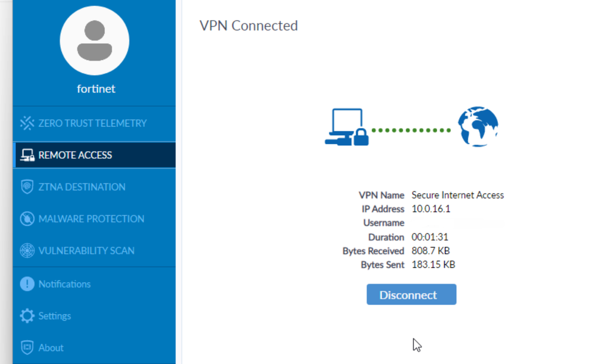Go to ZTNA DESTINATION section
Screen dimensions: 595x364
click(x=82, y=187)
